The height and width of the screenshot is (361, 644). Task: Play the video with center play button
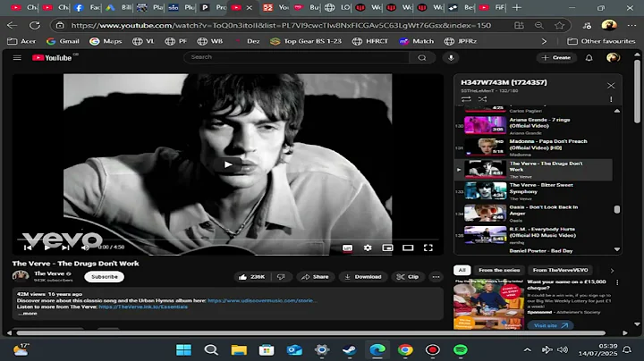pyautogui.click(x=227, y=165)
